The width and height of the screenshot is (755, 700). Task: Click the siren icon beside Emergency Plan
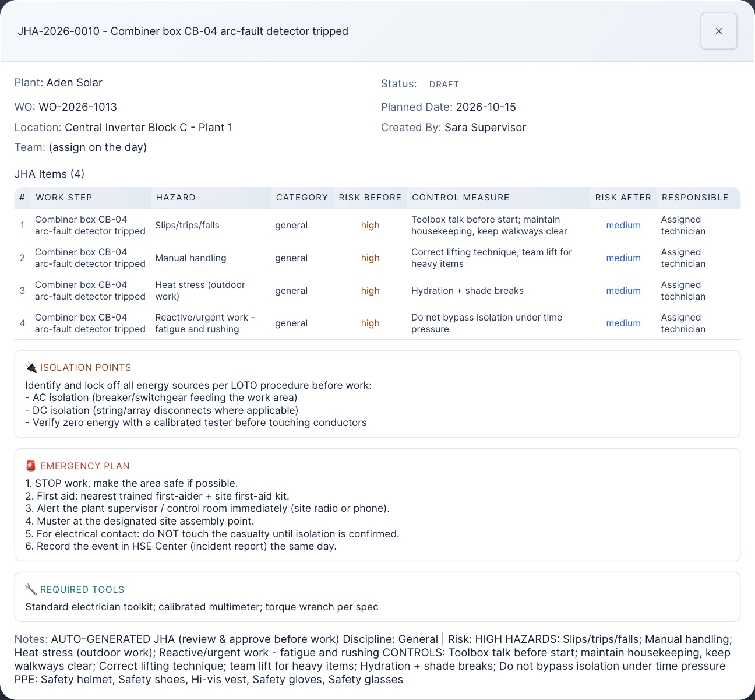pos(31,466)
